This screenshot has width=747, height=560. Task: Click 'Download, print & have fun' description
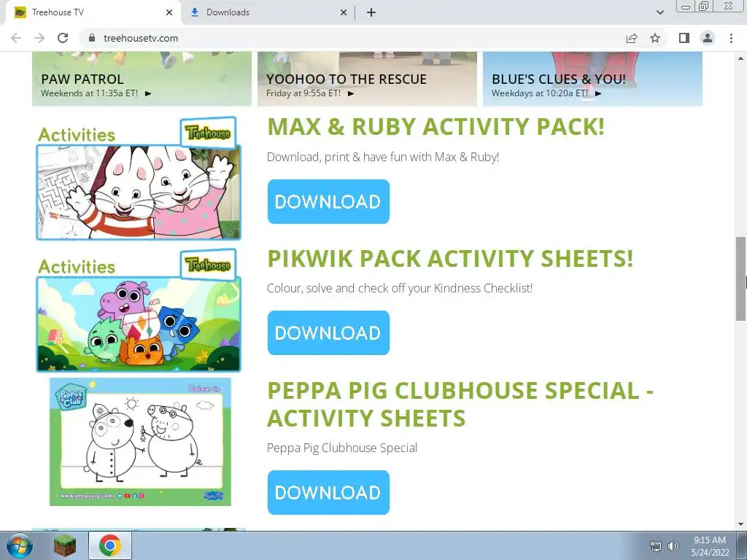coord(383,157)
